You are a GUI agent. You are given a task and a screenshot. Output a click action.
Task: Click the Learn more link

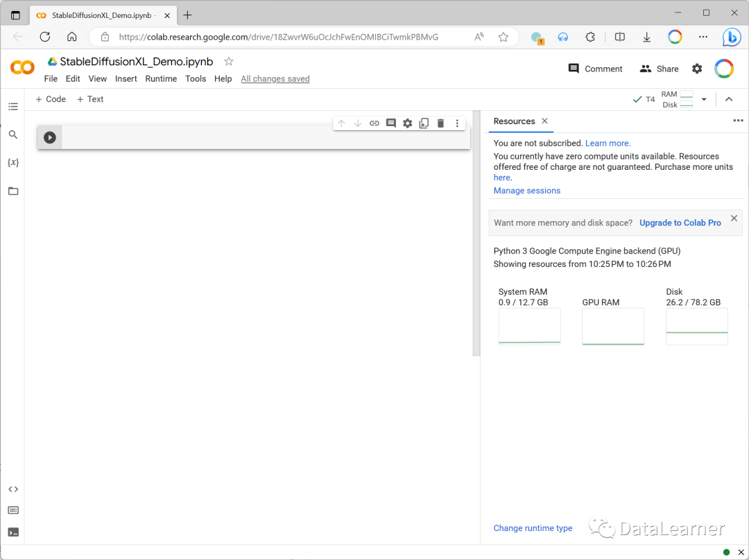pos(608,143)
